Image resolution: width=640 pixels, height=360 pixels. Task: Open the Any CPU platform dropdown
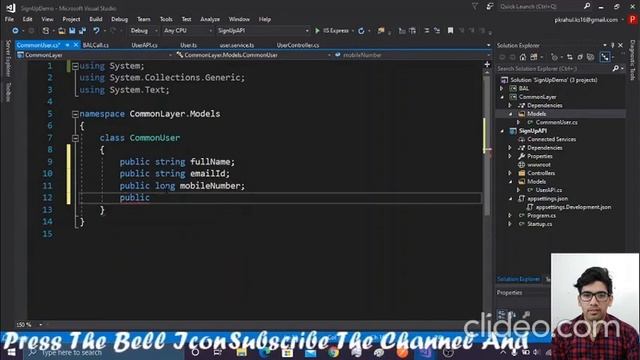(x=187, y=31)
